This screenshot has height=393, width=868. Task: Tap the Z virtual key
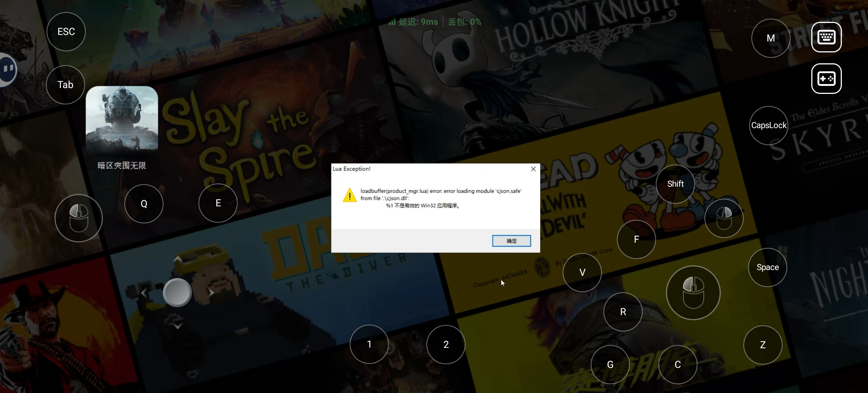pyautogui.click(x=763, y=345)
